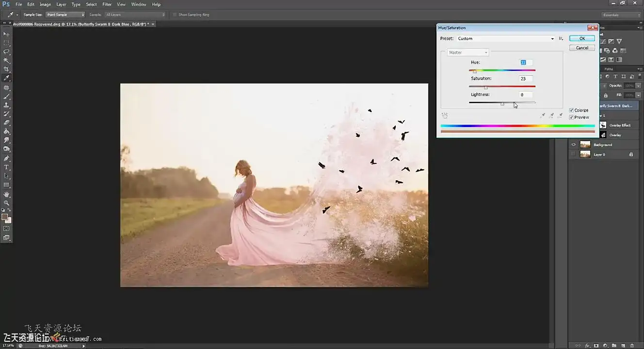Click the Lightness value field
This screenshot has width=644, height=349.
[526, 95]
